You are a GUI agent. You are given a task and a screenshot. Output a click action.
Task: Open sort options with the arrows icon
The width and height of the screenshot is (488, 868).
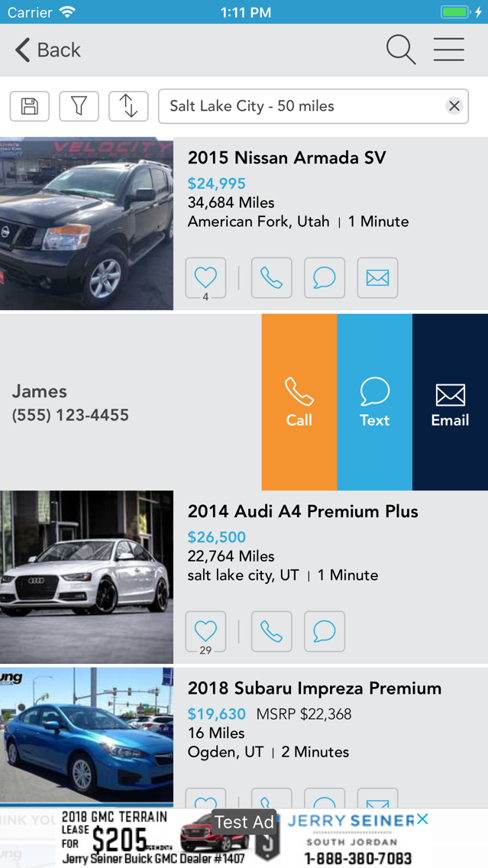128,105
